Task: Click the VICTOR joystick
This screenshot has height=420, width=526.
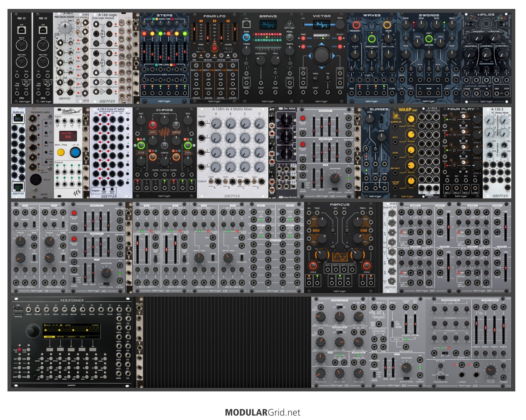Action: click(321, 56)
